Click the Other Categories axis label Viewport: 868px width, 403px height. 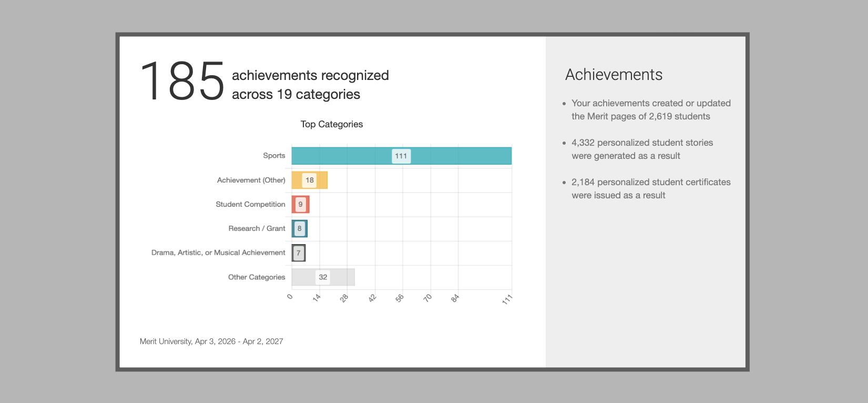pyautogui.click(x=257, y=277)
